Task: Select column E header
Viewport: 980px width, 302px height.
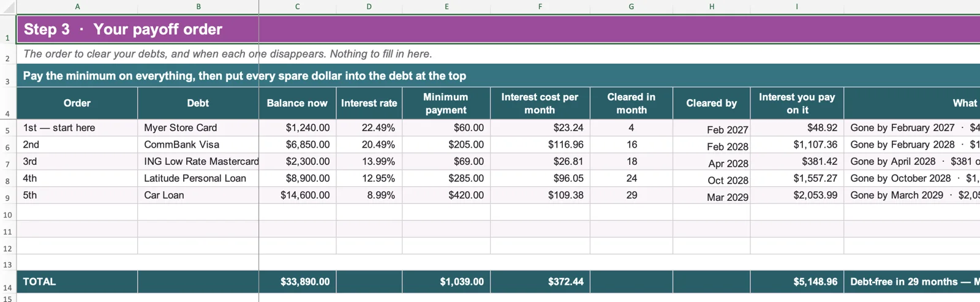Action: [447, 7]
